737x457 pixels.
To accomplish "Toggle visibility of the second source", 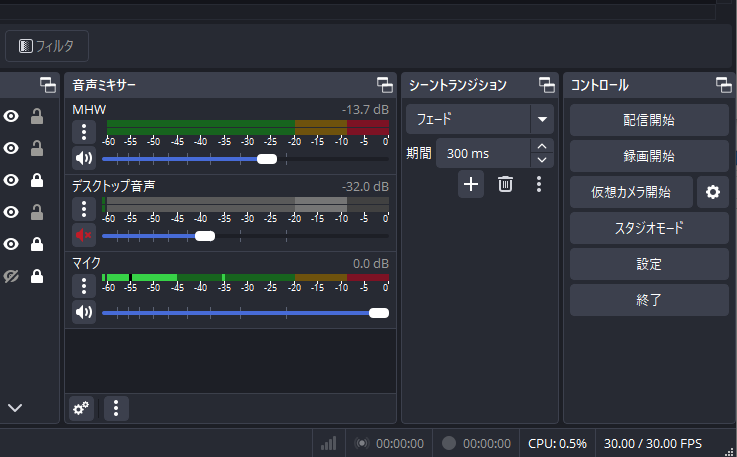I will pyautogui.click(x=11, y=148).
